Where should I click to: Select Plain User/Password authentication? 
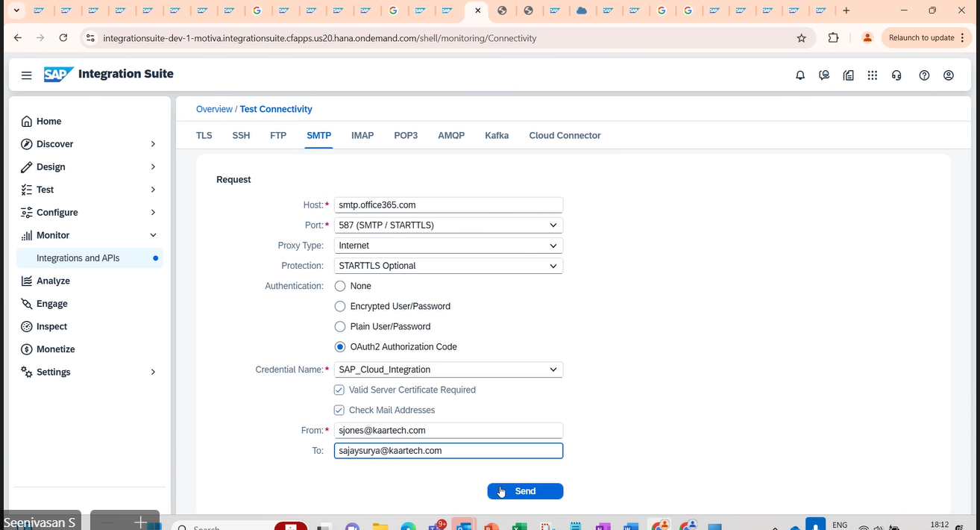340,326
